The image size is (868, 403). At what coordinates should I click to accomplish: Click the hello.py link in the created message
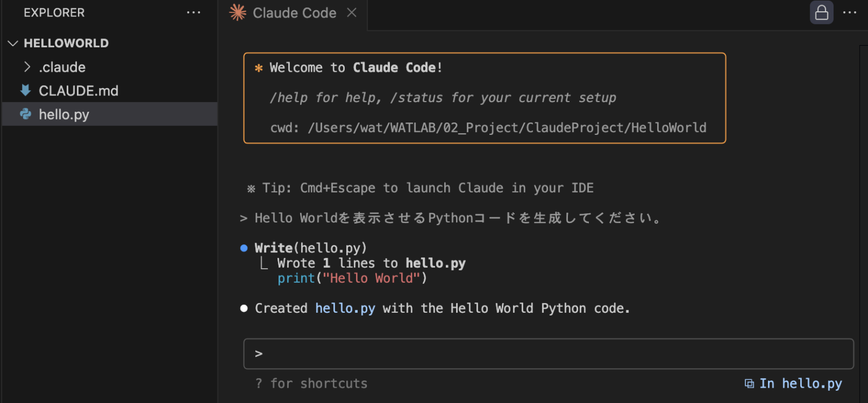345,308
